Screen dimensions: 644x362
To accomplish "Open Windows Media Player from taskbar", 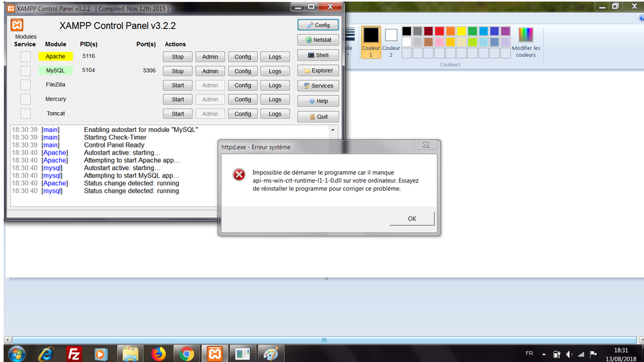I will click(102, 354).
